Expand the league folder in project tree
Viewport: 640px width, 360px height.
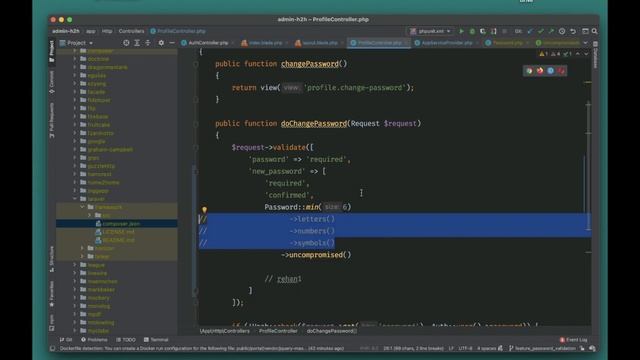point(75,265)
